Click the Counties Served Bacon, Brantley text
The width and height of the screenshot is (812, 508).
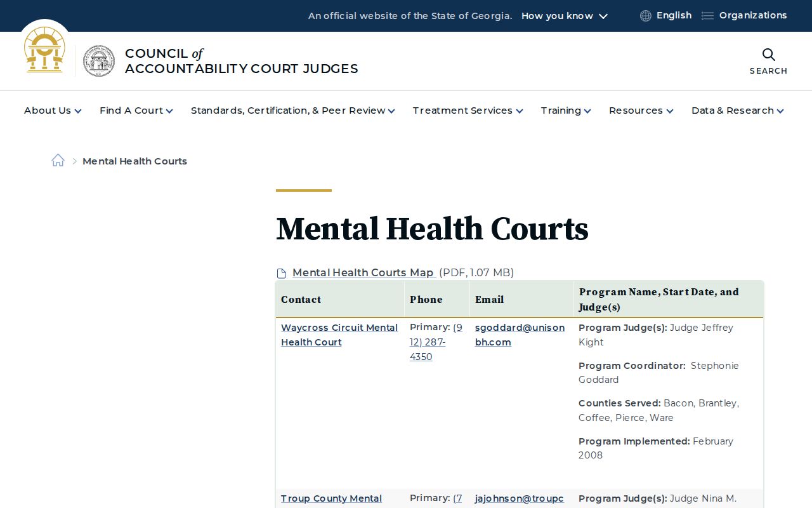658,410
